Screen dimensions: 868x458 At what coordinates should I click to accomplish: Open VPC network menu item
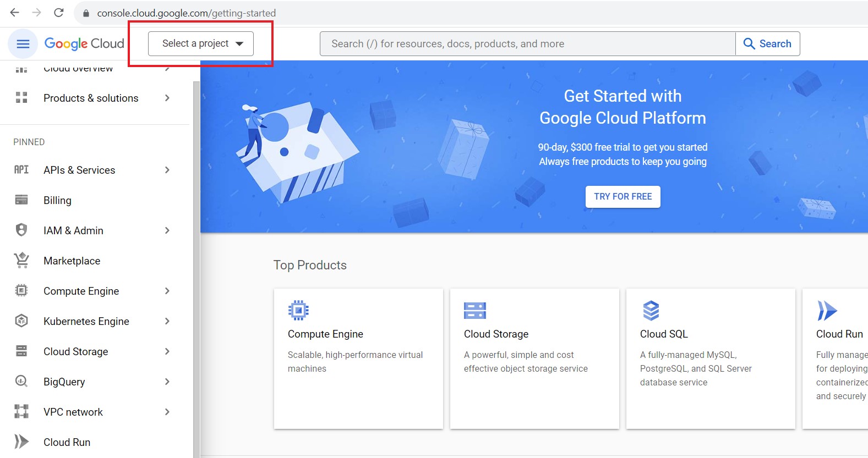pos(73,412)
